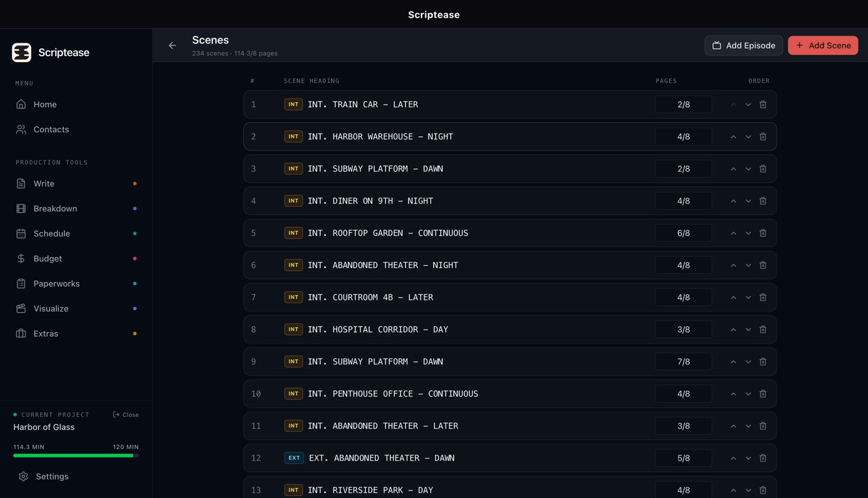Open the Write production tool
The width and height of the screenshot is (868, 498).
[x=76, y=184]
